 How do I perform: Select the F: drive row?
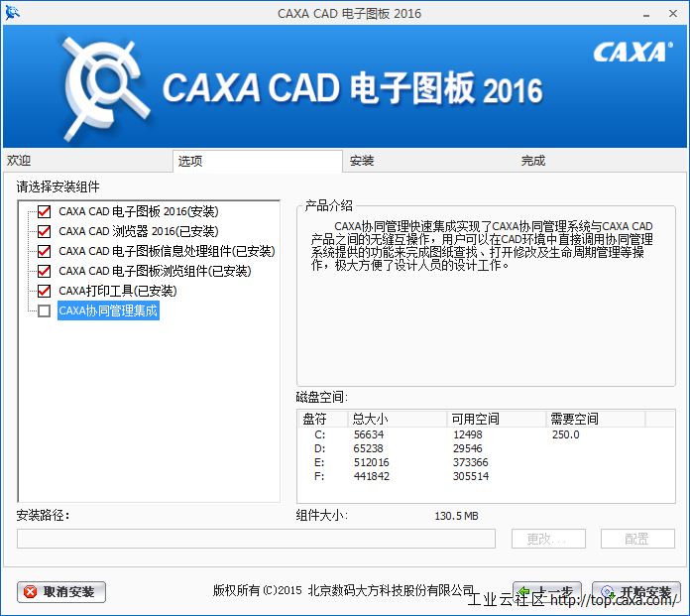point(486,476)
